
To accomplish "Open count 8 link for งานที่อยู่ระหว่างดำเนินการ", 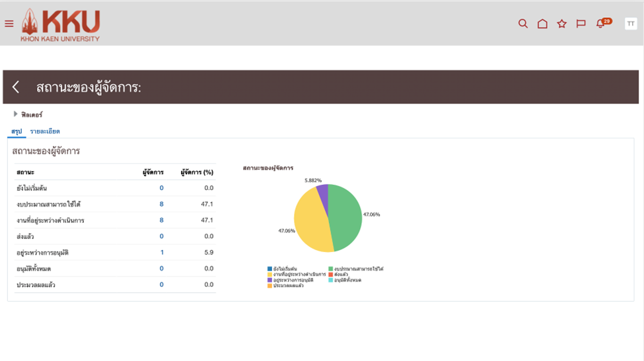I will click(x=161, y=220).
